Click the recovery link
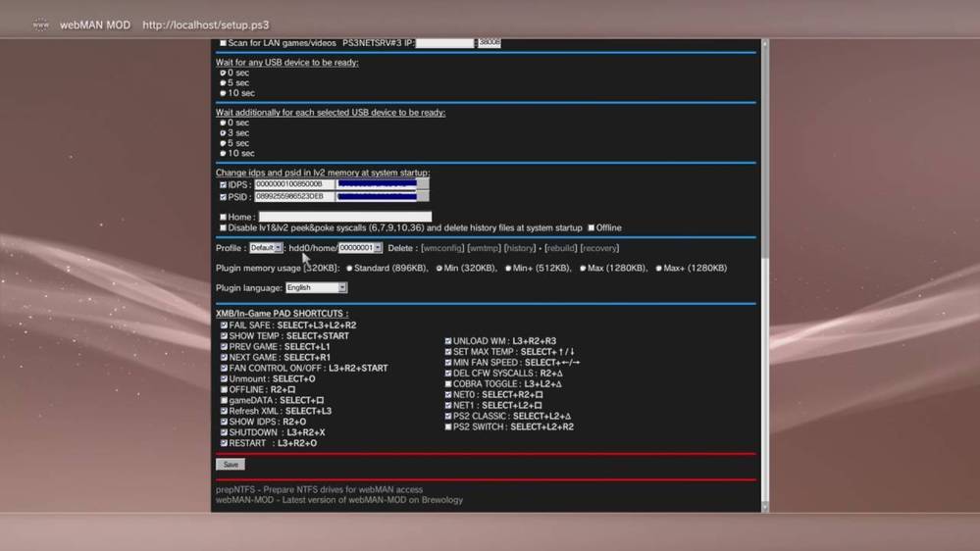 (x=599, y=248)
